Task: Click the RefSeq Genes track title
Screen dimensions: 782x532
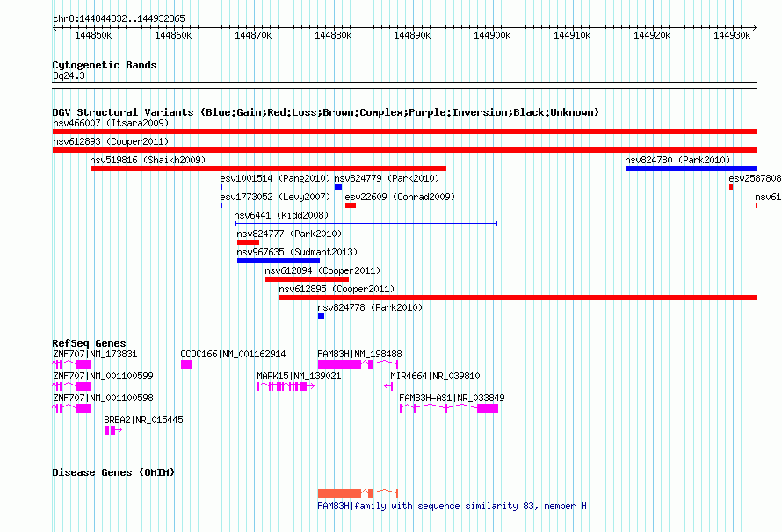Action: coord(89,342)
